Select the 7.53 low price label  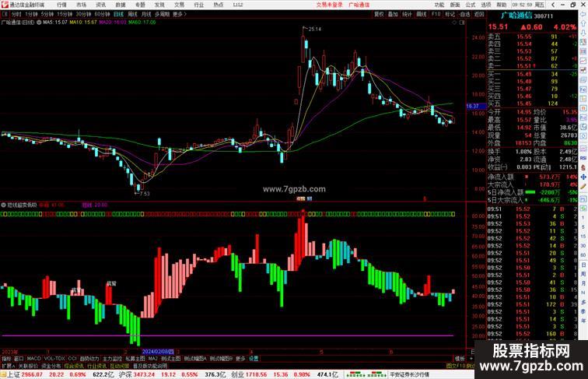point(145,194)
